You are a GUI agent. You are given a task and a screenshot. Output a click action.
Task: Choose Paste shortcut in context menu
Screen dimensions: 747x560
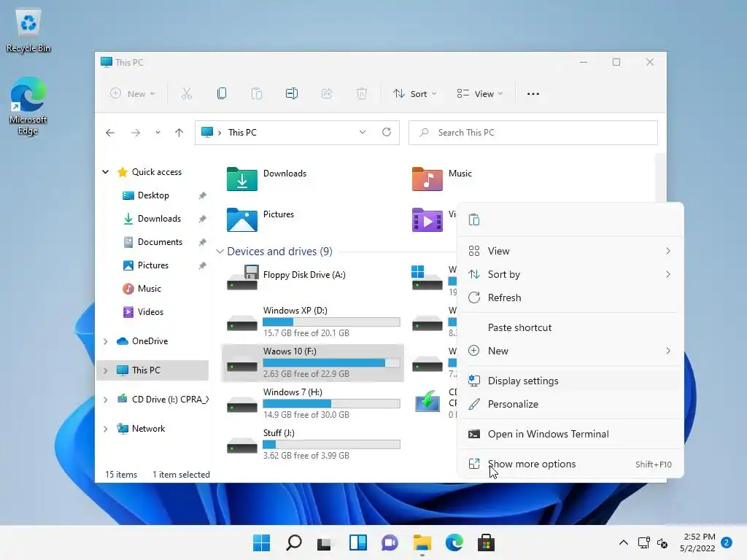point(570,327)
